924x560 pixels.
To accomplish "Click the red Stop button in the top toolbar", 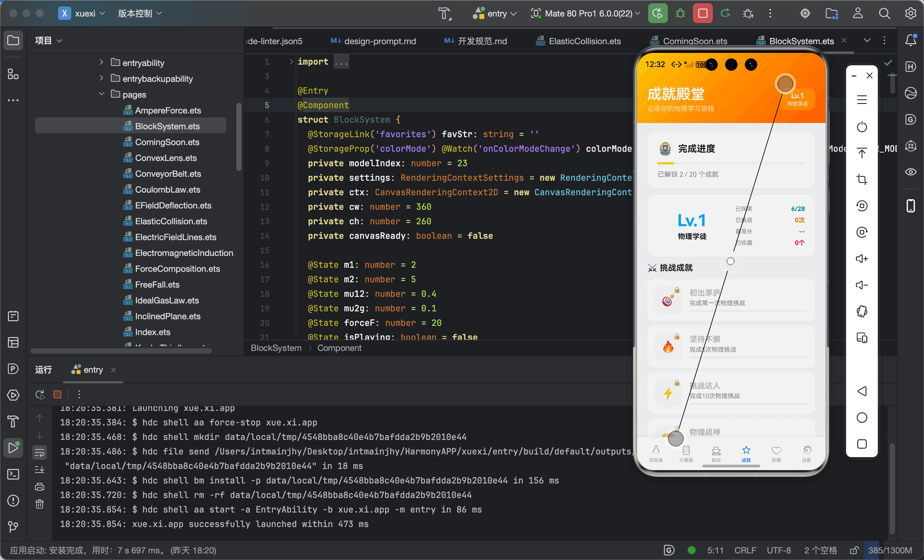I will click(702, 14).
